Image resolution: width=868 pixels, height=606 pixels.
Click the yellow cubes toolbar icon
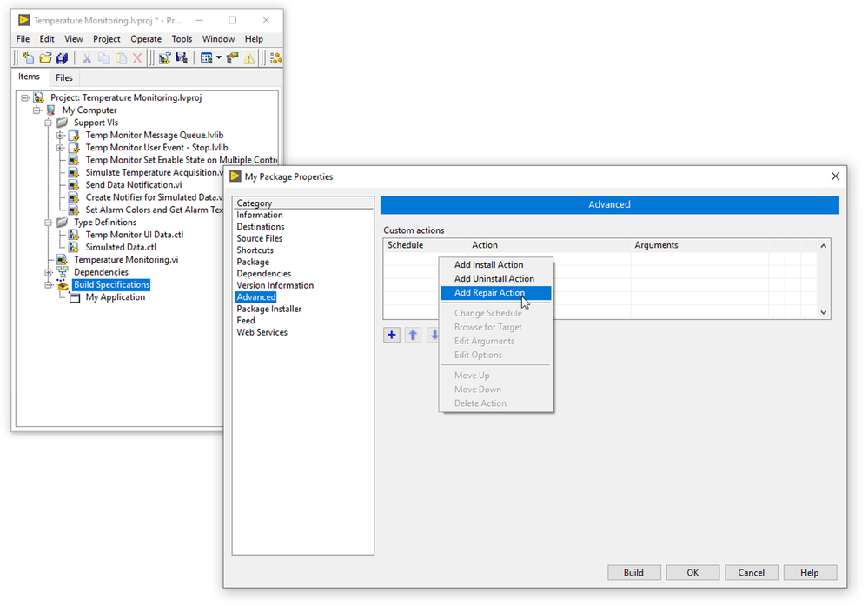click(x=275, y=57)
